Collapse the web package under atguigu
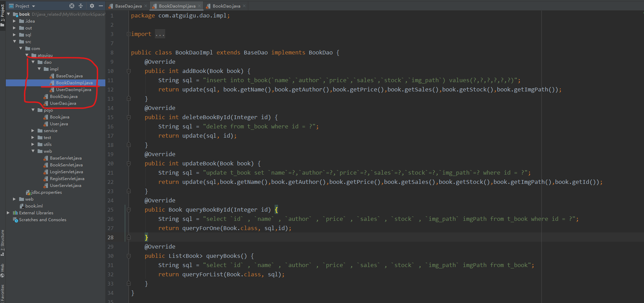The image size is (644, 303). click(33, 151)
